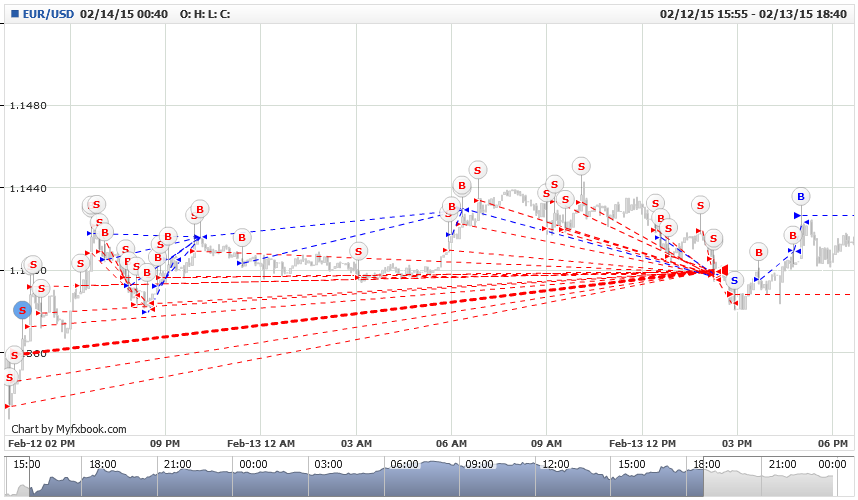Click the 09 PM time axis label
Image resolution: width=858 pixels, height=500 pixels.
point(165,443)
